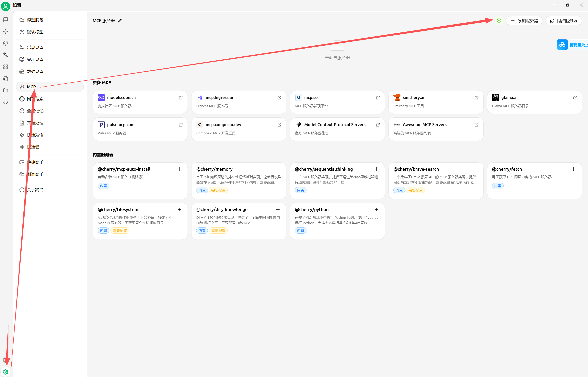Click the blue 拖拽至此上 cloud button
Screen dimensions: 588x377
[573, 45]
